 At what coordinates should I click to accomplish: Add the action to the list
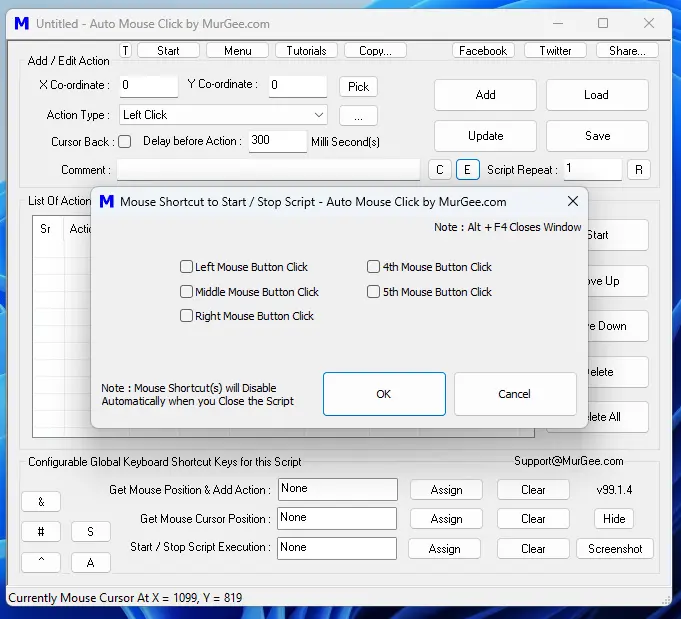[485, 95]
